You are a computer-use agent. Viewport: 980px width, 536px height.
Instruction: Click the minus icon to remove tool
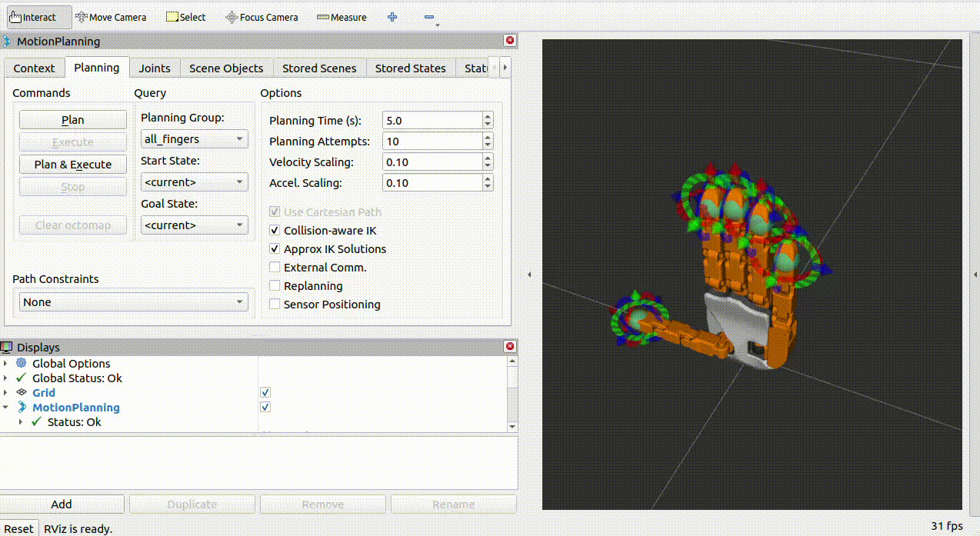pos(429,17)
